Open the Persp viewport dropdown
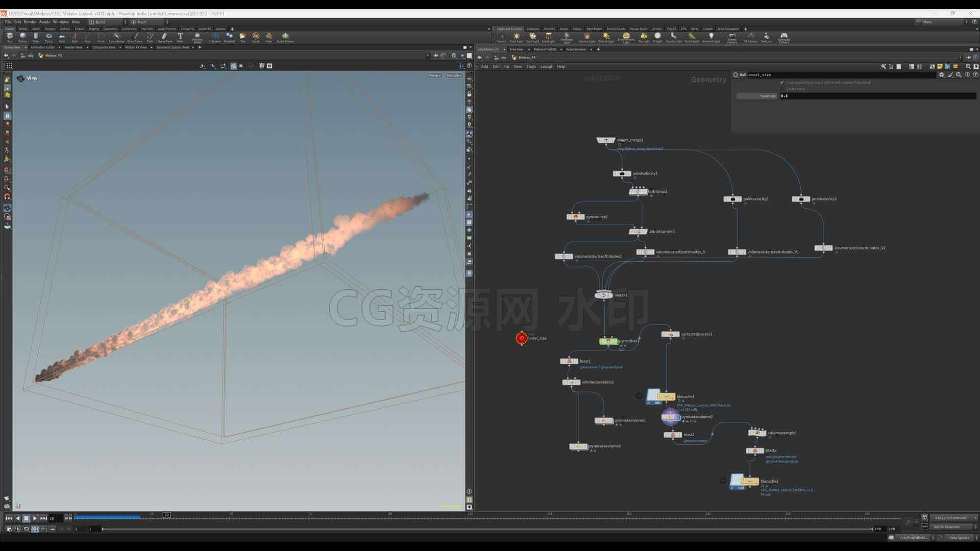This screenshot has width=980, height=551. click(x=434, y=76)
